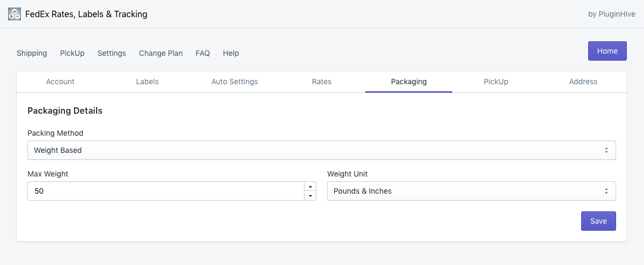Select the Rates tab

coord(321,82)
